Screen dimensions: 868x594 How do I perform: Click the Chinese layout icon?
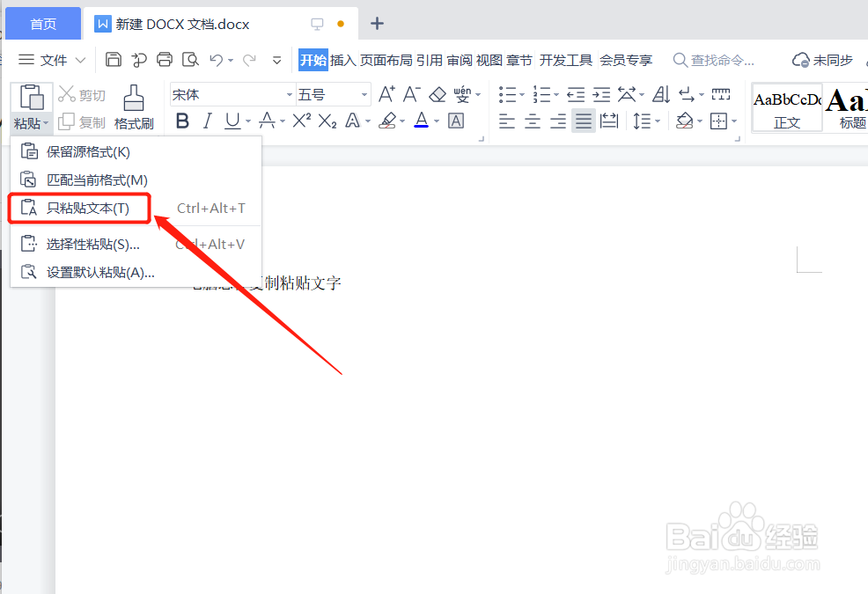pyautogui.click(x=627, y=94)
